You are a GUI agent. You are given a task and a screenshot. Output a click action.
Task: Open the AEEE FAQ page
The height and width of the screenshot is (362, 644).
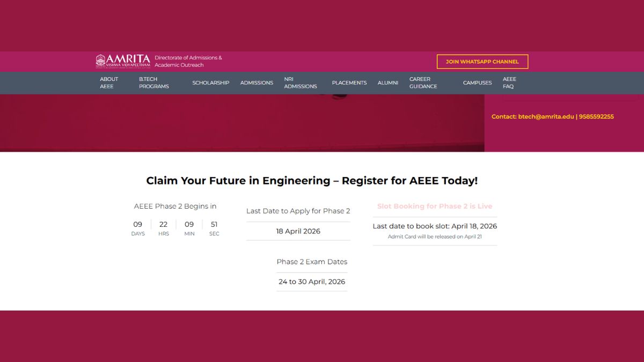tap(509, 83)
